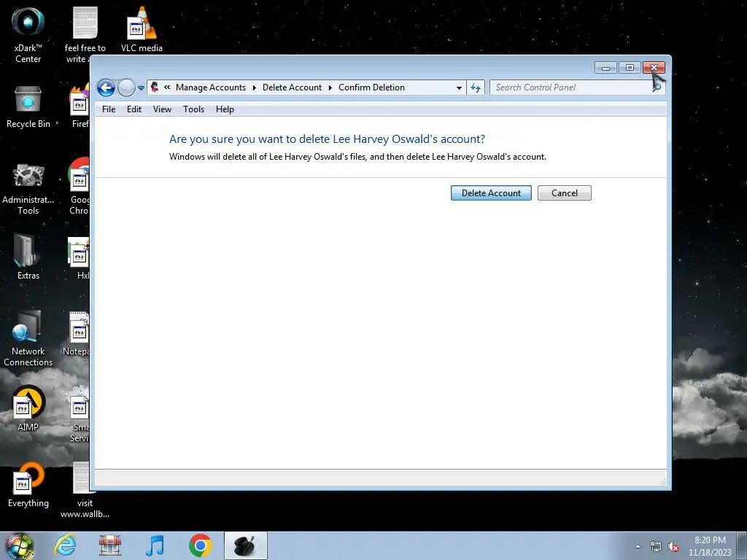
Task: Select the Recycle Bin icon
Action: tap(28, 106)
